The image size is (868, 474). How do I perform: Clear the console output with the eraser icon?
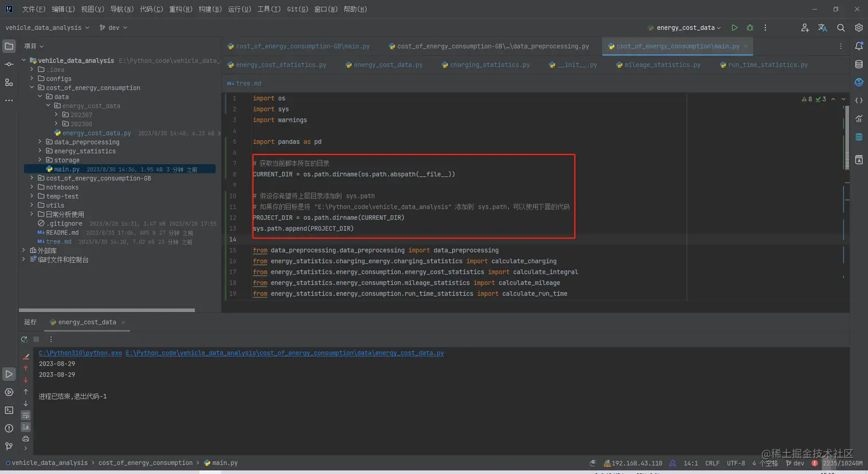point(26,357)
